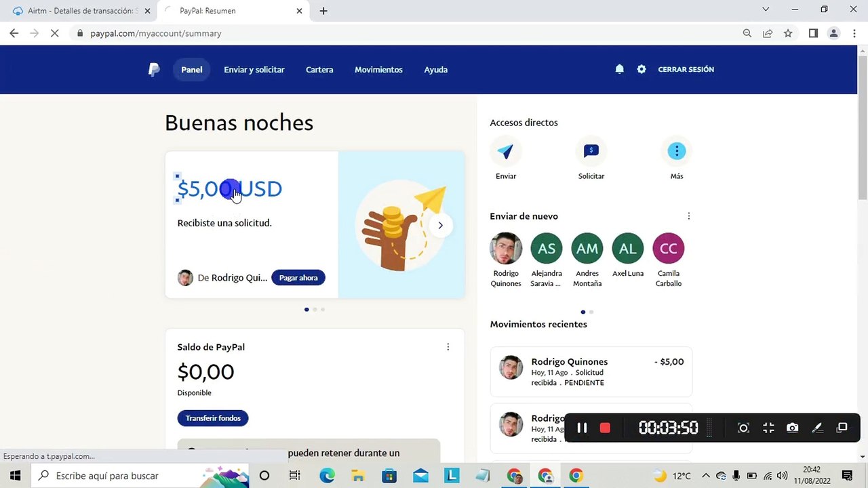Open Windows notification center
The height and width of the screenshot is (488, 868).
(x=847, y=475)
